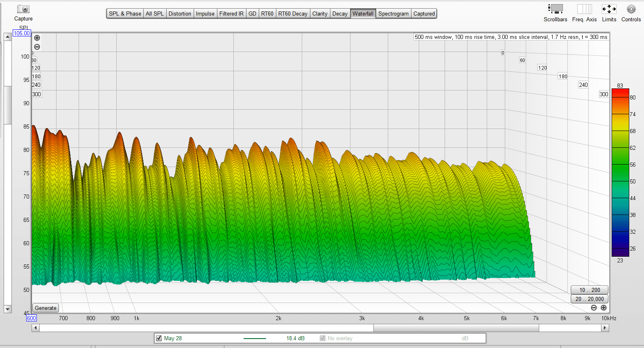This screenshot has width=644, height=348.
Task: Click the Capture camera icon
Action: [x=23, y=9]
